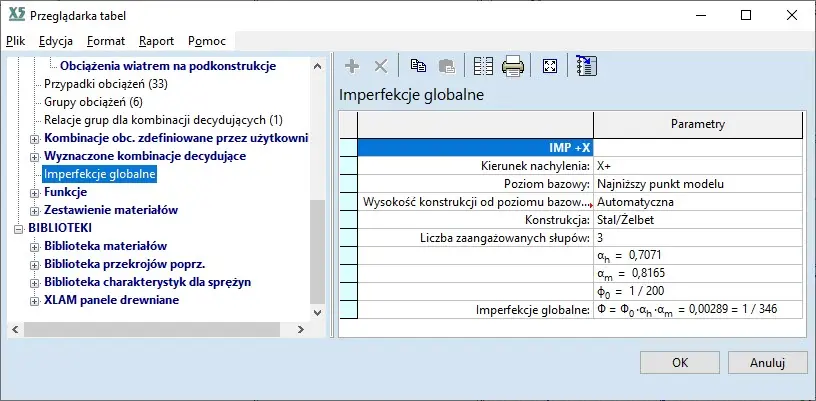Expand the Biblioteka materiałów node

point(35,246)
